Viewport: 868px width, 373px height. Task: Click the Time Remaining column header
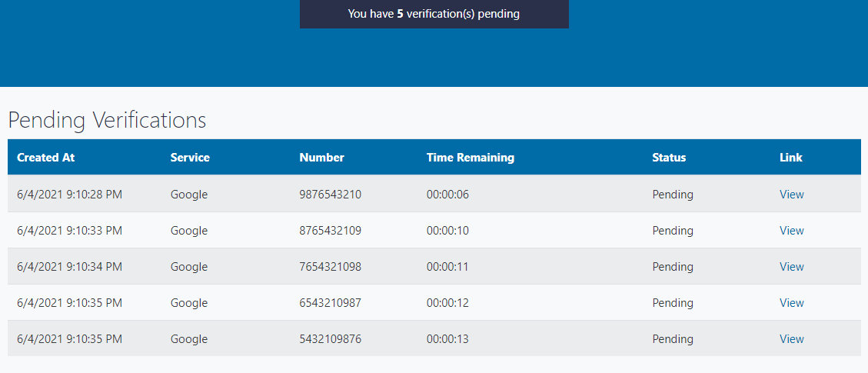click(x=471, y=158)
